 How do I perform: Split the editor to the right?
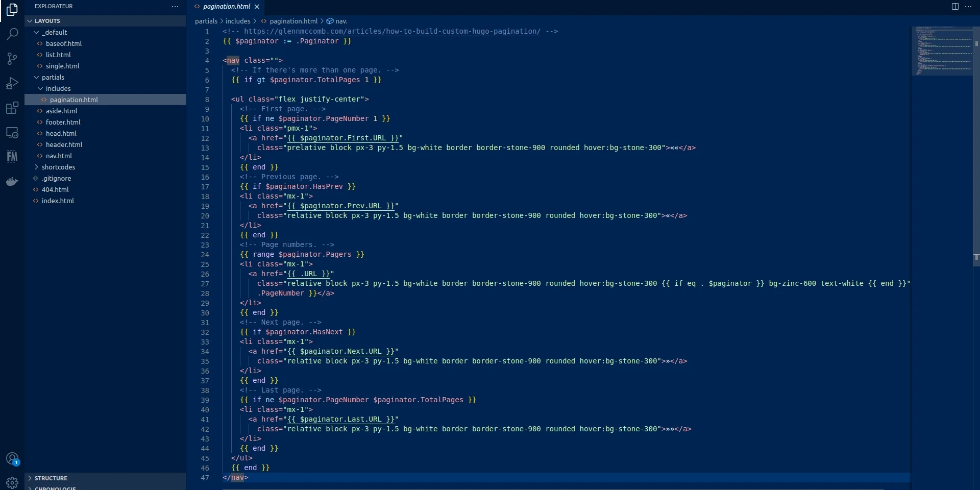pyautogui.click(x=955, y=7)
